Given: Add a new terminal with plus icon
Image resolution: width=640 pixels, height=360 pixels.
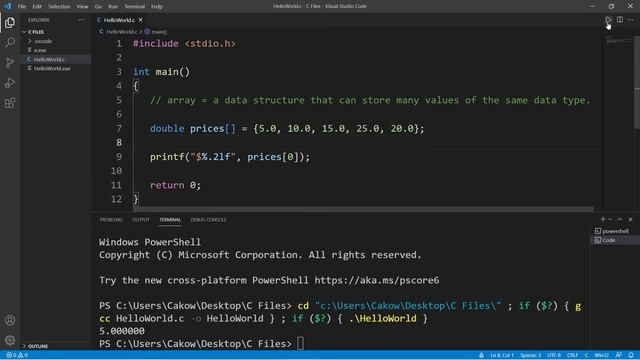Looking at the screenshot, I should [x=602, y=219].
